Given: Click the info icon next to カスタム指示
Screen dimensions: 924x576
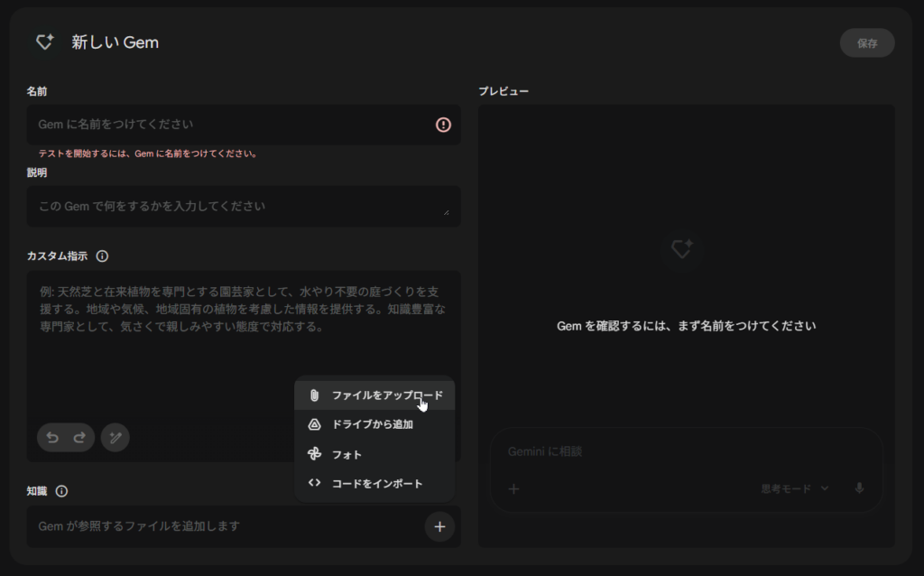Looking at the screenshot, I should pos(102,256).
